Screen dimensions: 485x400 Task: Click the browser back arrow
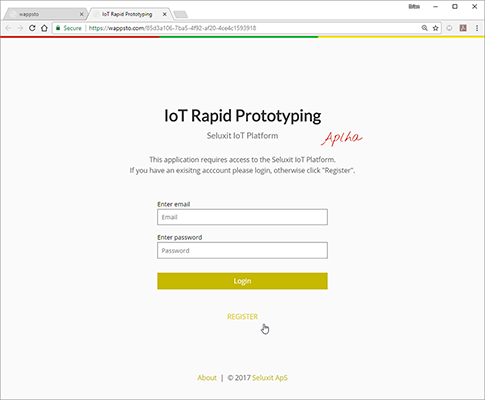(8, 28)
